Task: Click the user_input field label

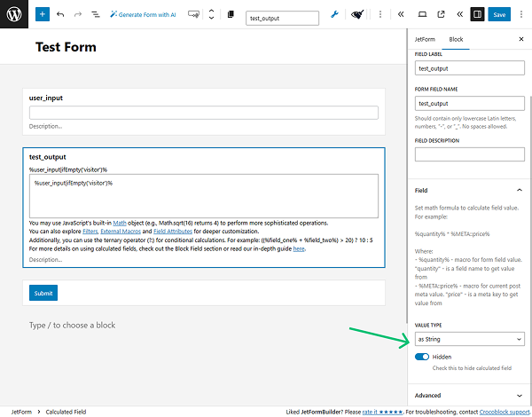Action: [46, 98]
